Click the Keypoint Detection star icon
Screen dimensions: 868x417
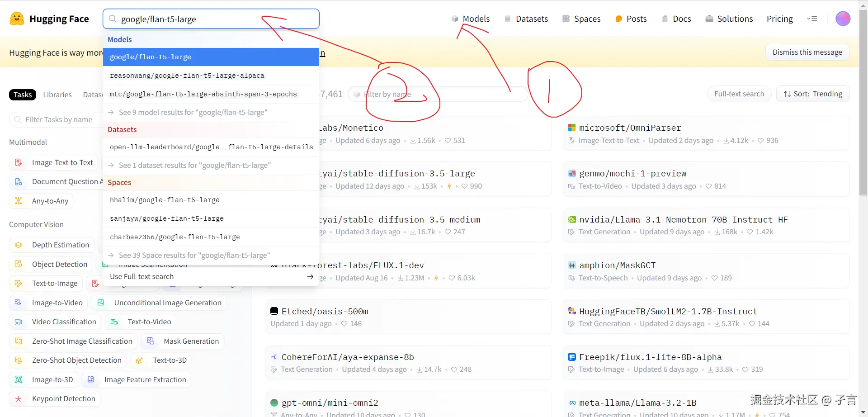[x=18, y=398]
